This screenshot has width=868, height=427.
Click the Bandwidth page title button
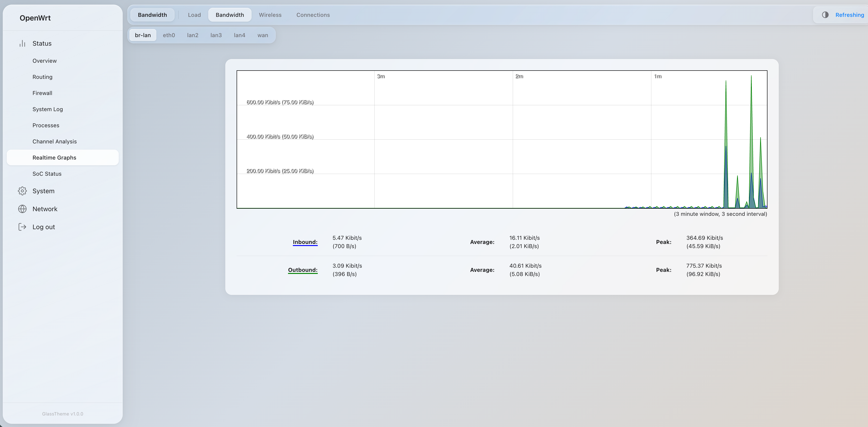152,15
